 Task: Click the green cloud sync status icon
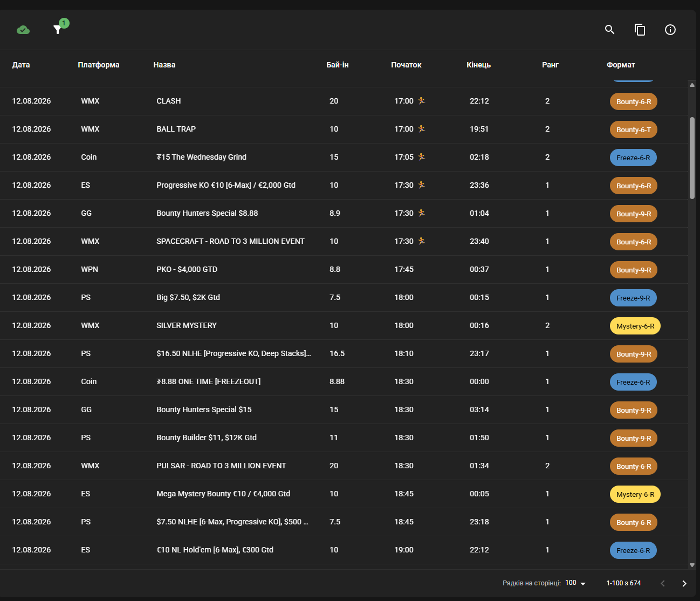point(23,30)
